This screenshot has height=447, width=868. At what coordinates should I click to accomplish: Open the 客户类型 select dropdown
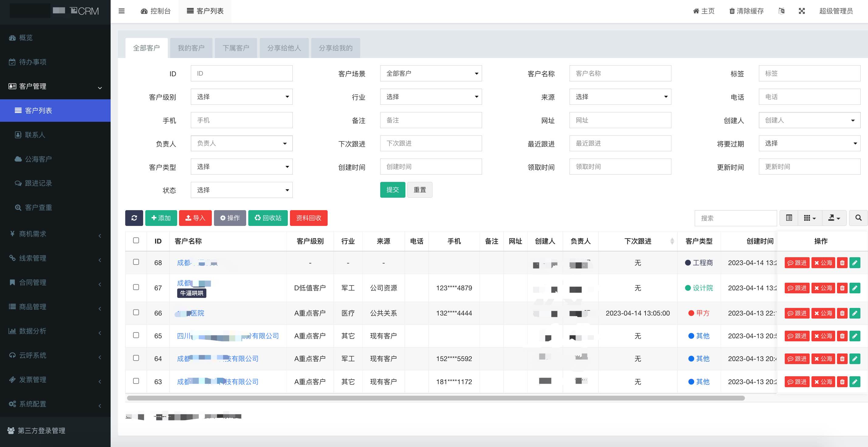click(x=242, y=167)
